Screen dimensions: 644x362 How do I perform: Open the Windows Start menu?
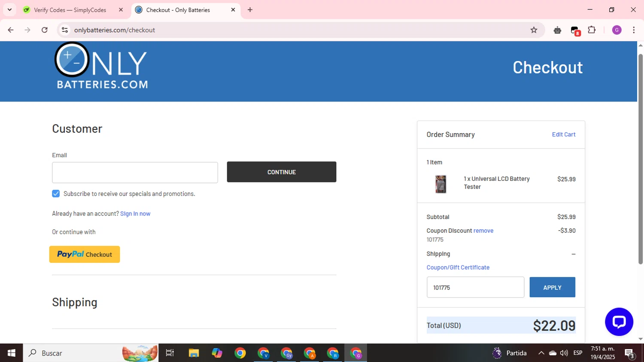pos(11,353)
